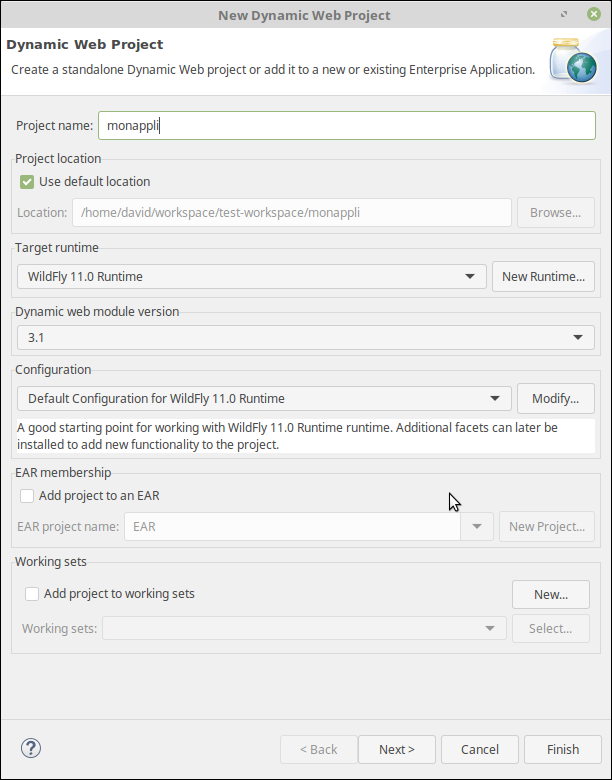Screen dimensions: 612x780
Task: Click the 'Project location' group label
Action: [58, 159]
